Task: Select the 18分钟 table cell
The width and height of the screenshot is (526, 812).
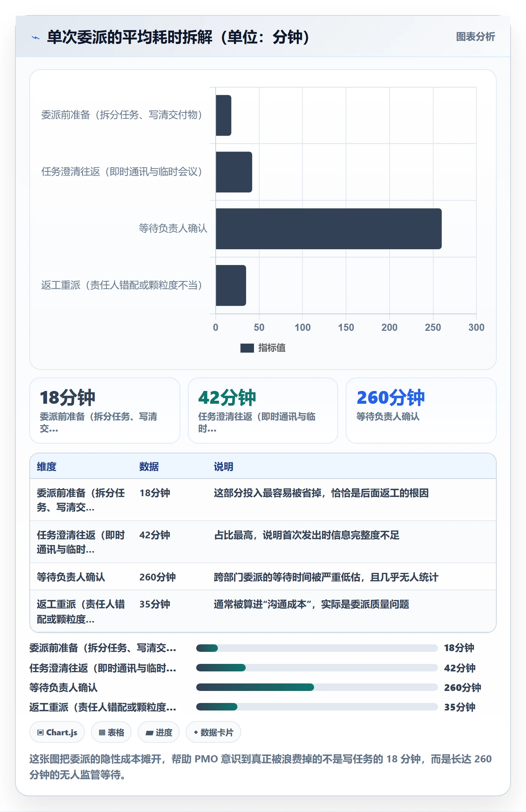Action: [155, 493]
